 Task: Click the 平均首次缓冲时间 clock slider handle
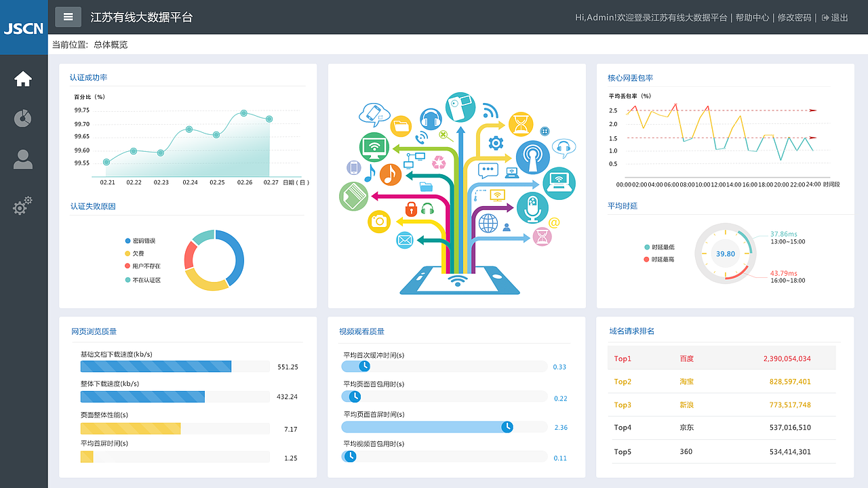364,366
